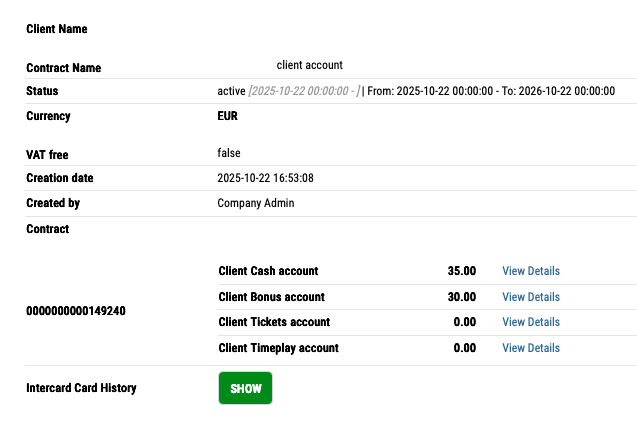Screen dimensions: 637x434
Task: Open View Details for Client Tickets account
Action: (530, 322)
